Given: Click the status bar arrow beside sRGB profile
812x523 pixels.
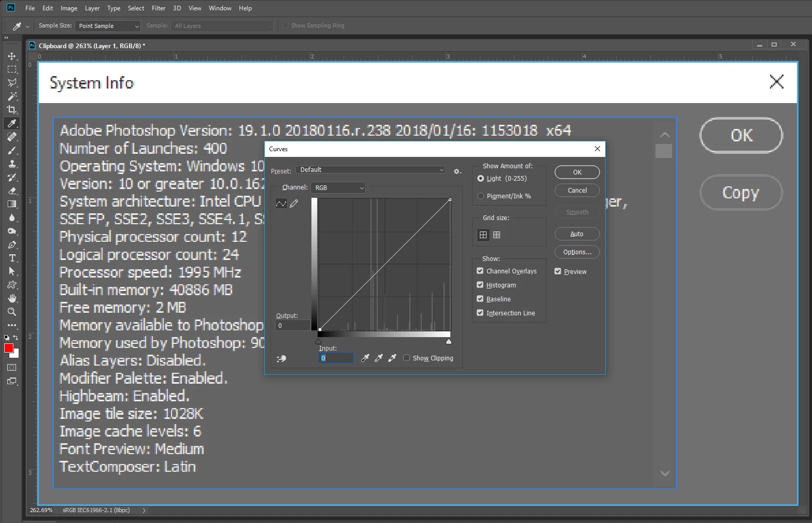Looking at the screenshot, I should click(144, 510).
